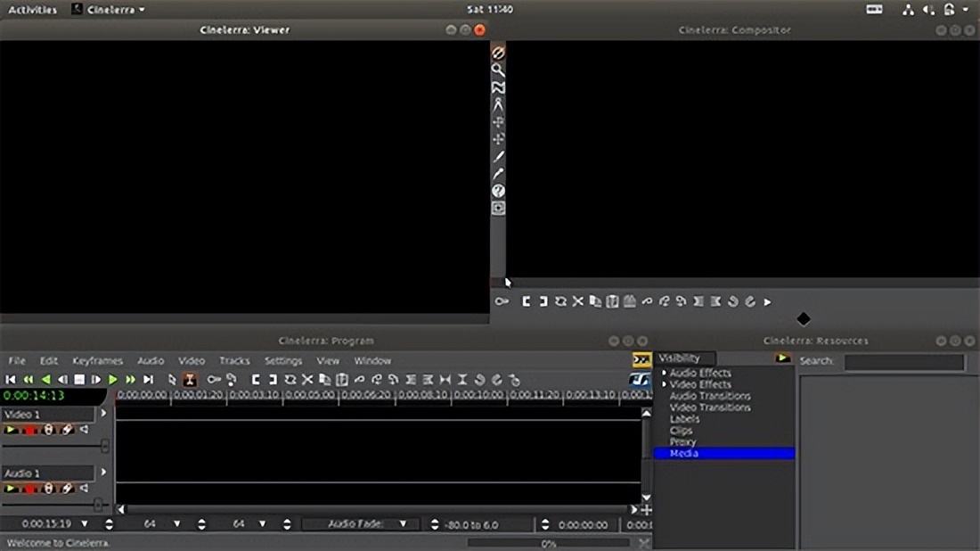Click Activities in top bar

click(32, 10)
